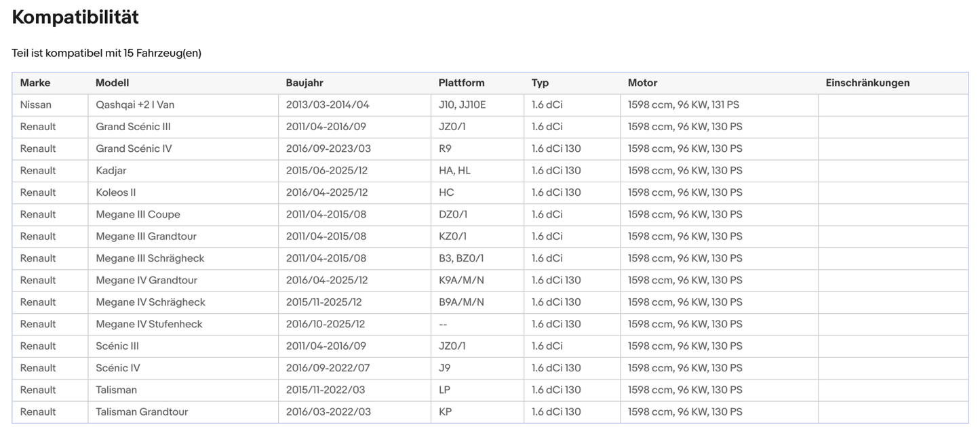Select the Qashqai +2 I Van cell
The height and width of the screenshot is (427, 980).
click(135, 105)
